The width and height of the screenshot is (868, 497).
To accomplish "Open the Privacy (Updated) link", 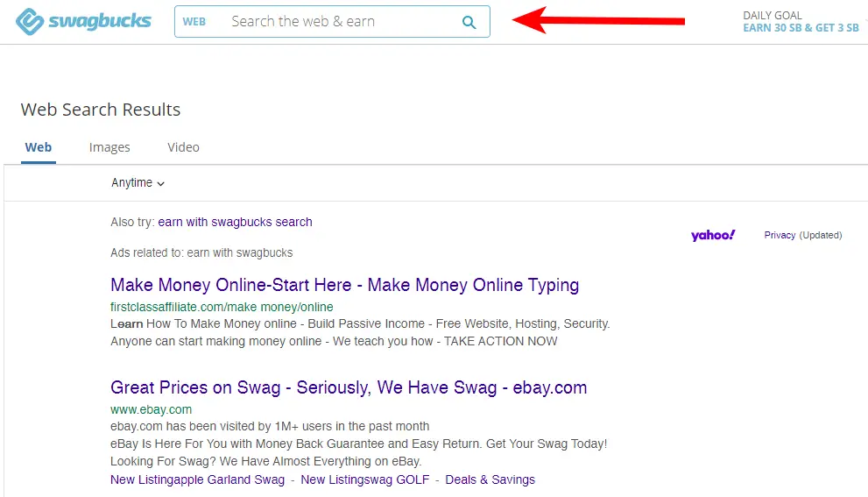I will coord(802,235).
